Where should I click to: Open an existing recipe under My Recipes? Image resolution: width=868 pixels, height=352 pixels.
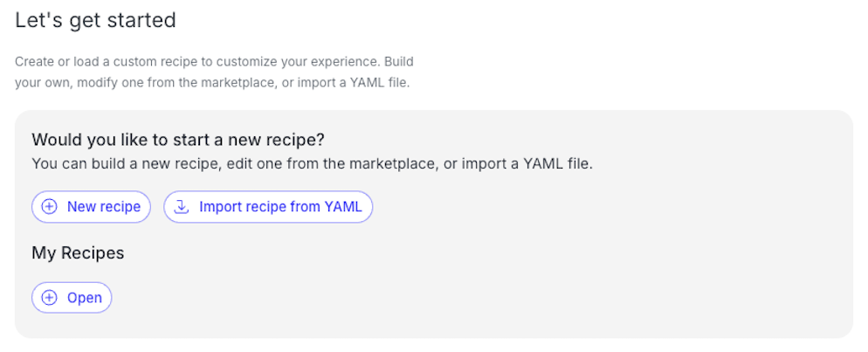pos(72,298)
